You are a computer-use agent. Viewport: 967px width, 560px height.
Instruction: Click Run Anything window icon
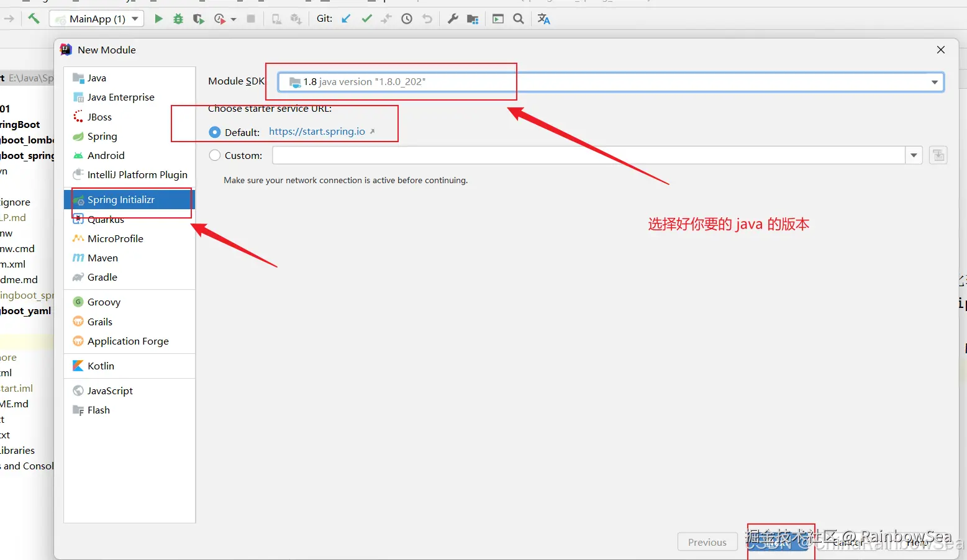click(498, 19)
